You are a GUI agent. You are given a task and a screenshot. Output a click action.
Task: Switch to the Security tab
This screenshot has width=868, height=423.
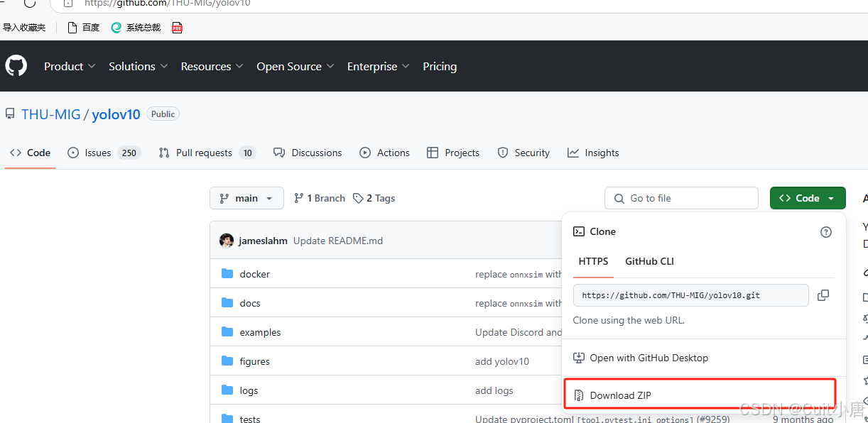pos(523,153)
